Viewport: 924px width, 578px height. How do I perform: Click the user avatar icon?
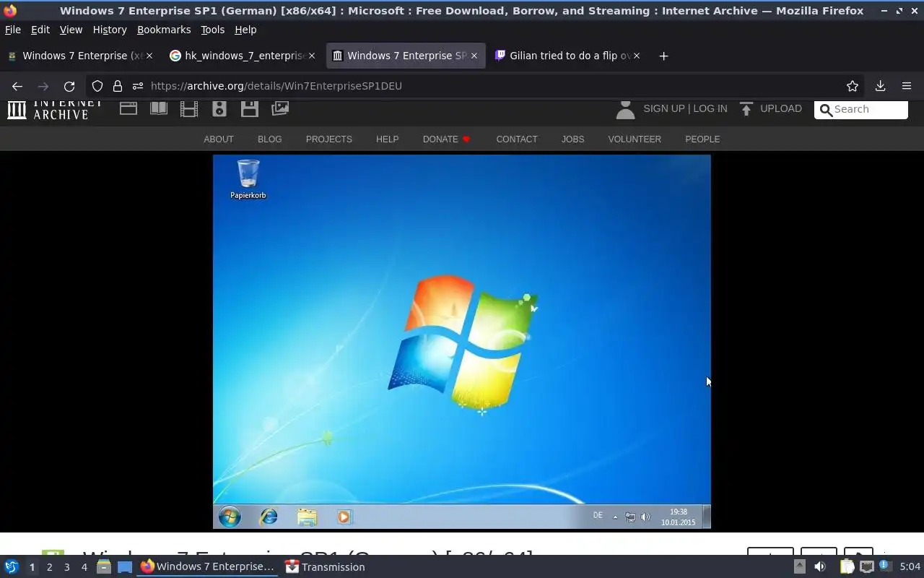point(625,109)
